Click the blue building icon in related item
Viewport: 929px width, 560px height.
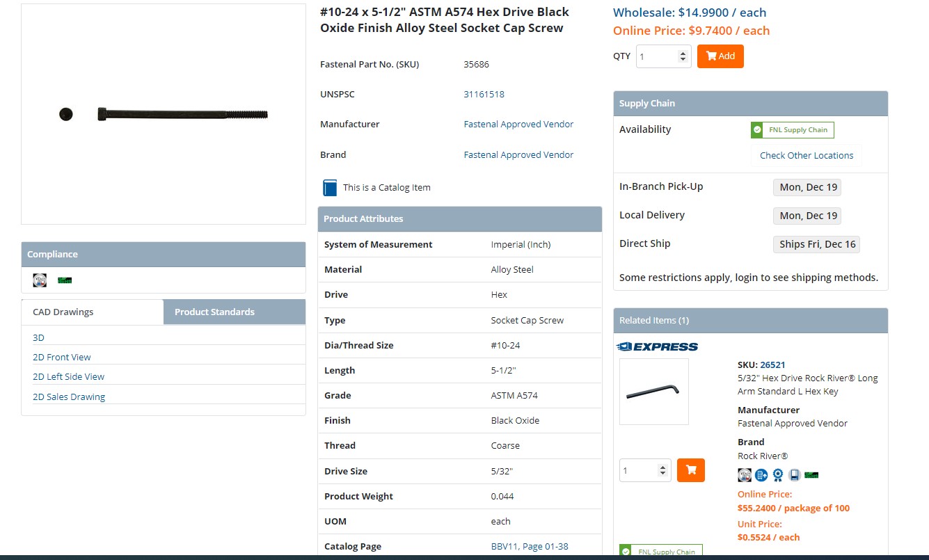click(761, 475)
